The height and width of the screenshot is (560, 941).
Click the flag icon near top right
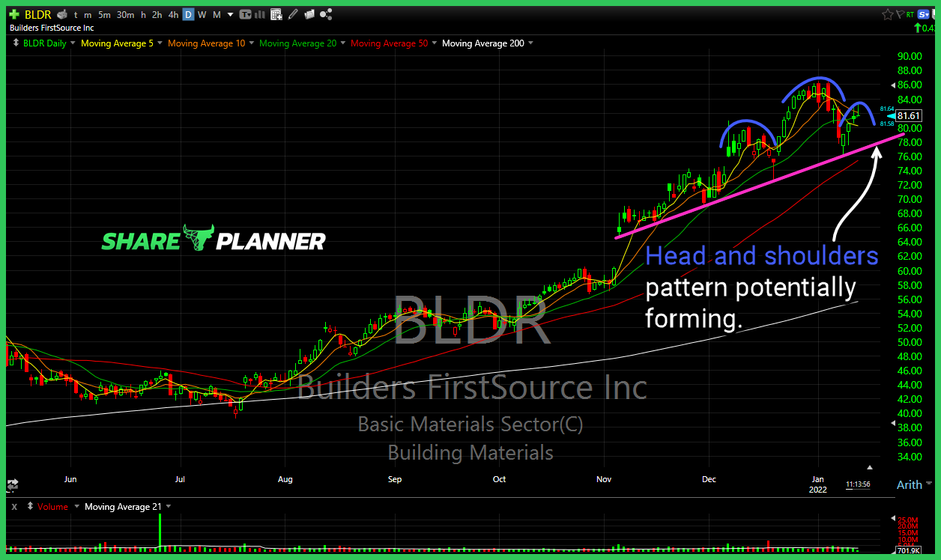(901, 14)
